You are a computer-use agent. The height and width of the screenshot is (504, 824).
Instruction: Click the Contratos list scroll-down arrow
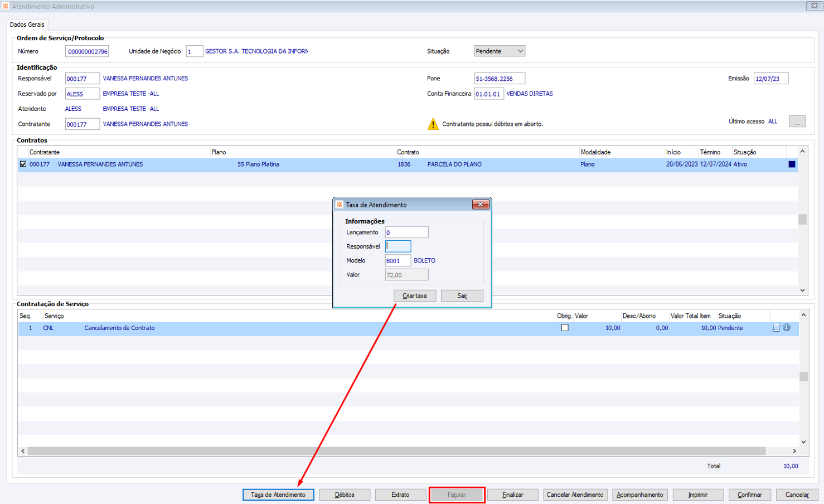[x=803, y=290]
